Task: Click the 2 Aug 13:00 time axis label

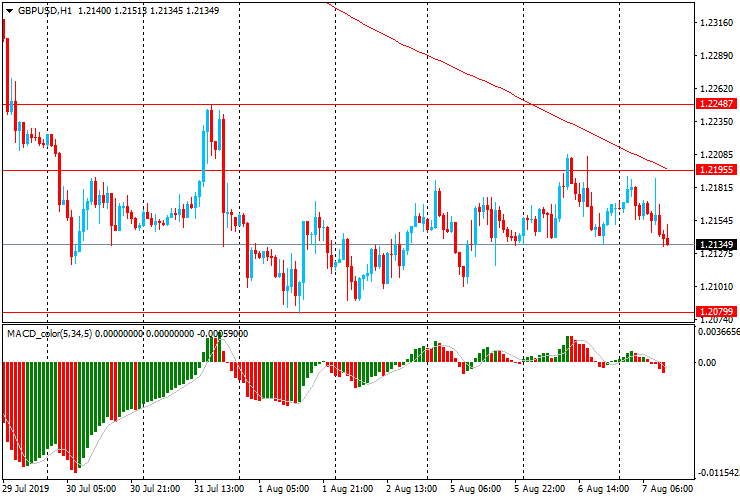Action: (x=412, y=489)
